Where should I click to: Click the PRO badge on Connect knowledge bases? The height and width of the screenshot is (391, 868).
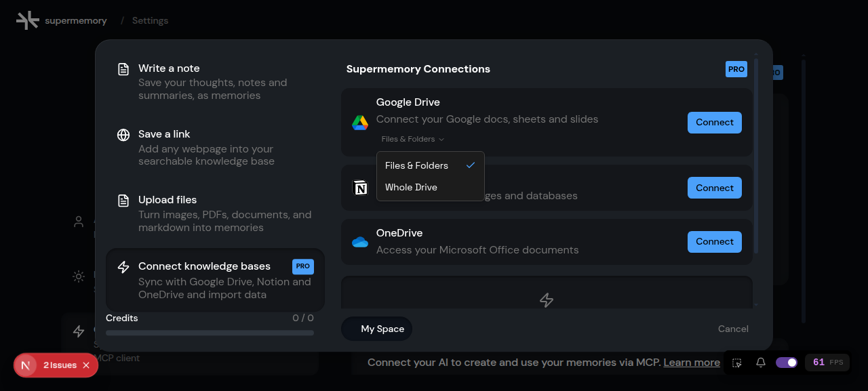pyautogui.click(x=303, y=266)
